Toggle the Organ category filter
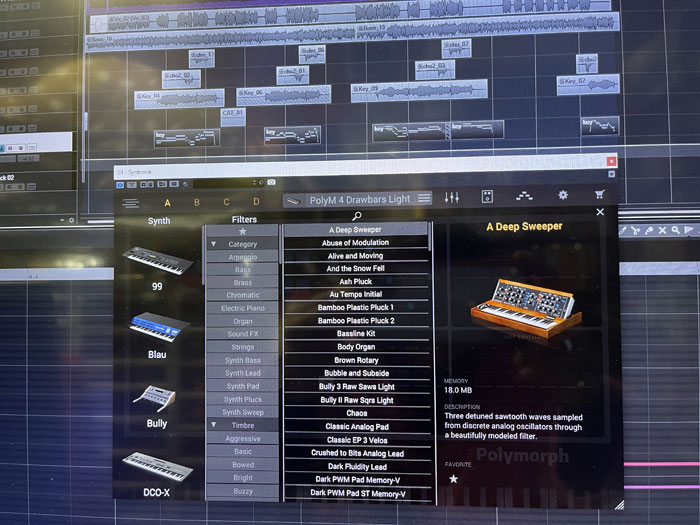This screenshot has width=700, height=525. [x=242, y=321]
